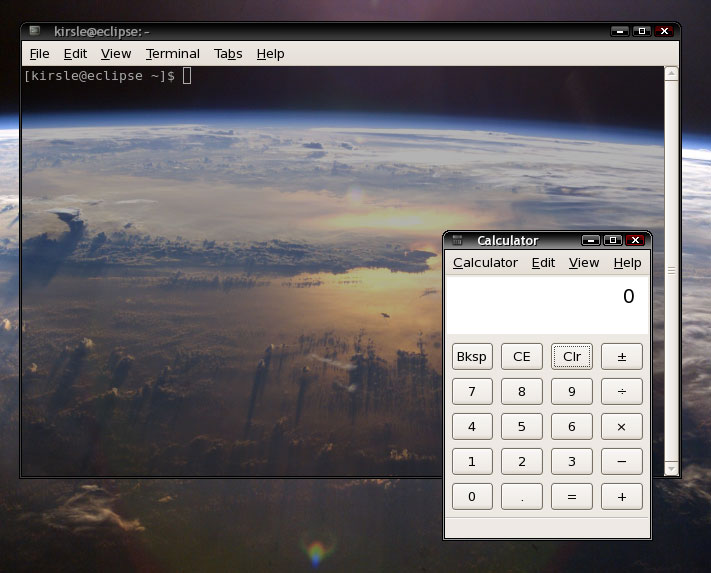Open the Terminal window's Edit menu
This screenshot has height=573, width=711.
(75, 54)
